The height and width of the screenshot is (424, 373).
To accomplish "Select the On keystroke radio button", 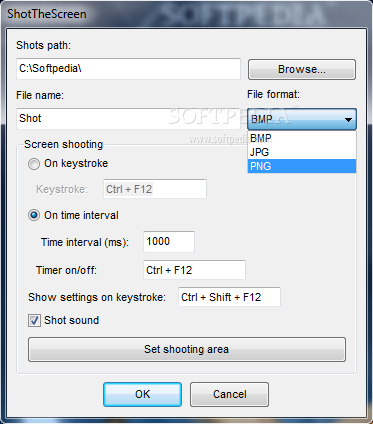I will point(34,164).
